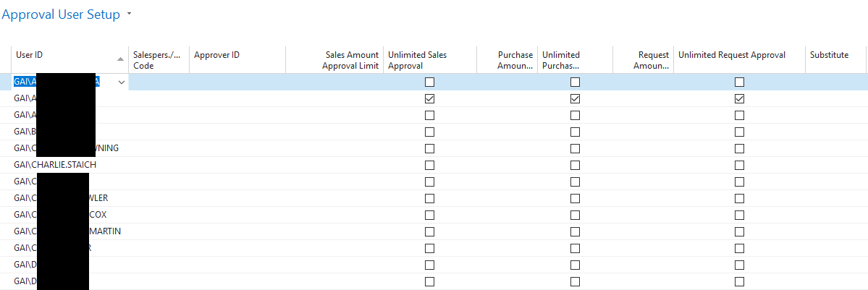Enable Unlimited Sales Approval for CHARLIE.STAICH

pos(429,165)
